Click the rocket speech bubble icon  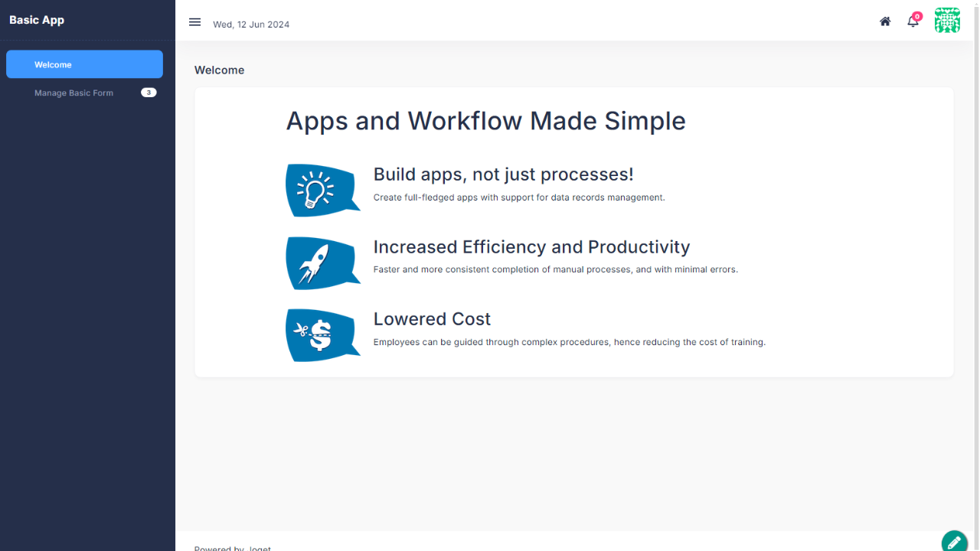(x=322, y=263)
